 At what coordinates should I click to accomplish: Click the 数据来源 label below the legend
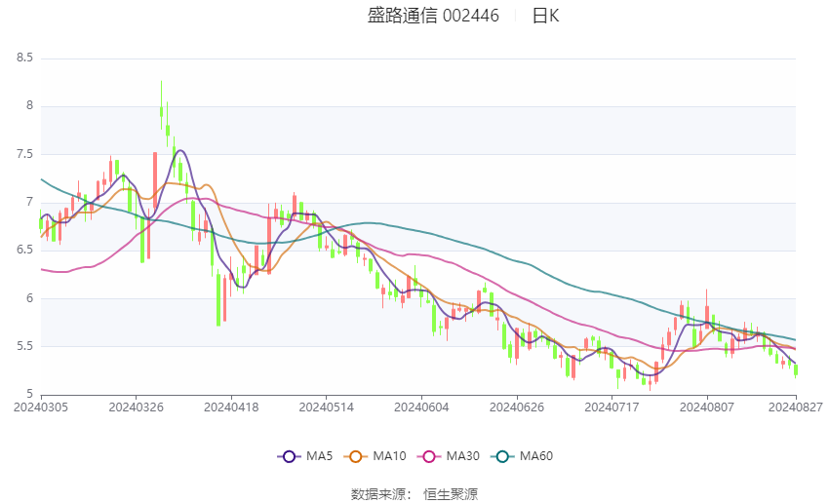coord(377,494)
